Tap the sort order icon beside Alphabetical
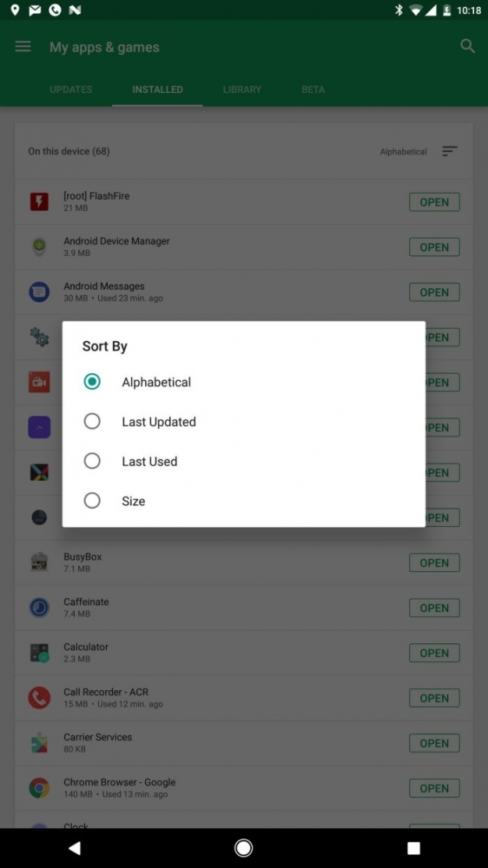Screen dimensions: 488x868 [449, 151]
